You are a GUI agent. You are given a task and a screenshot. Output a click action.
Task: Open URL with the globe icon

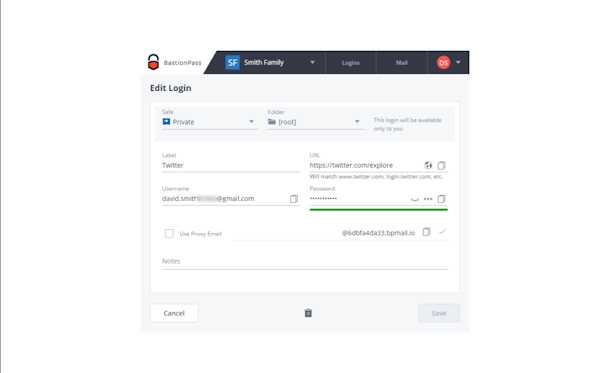(428, 165)
